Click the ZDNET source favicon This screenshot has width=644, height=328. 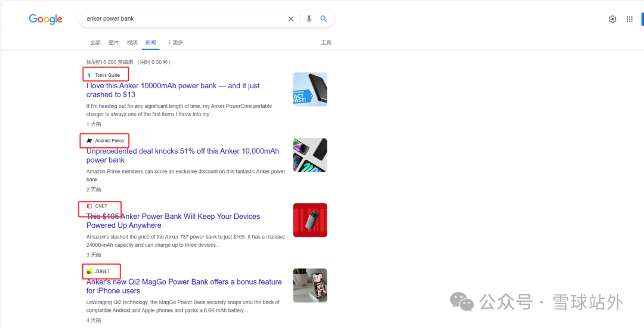pyautogui.click(x=89, y=272)
